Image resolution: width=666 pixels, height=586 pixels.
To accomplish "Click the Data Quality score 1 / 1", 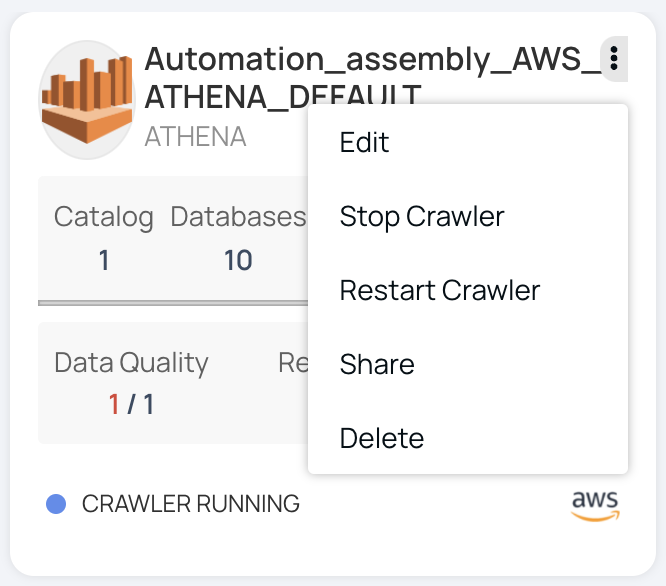I will click(131, 404).
